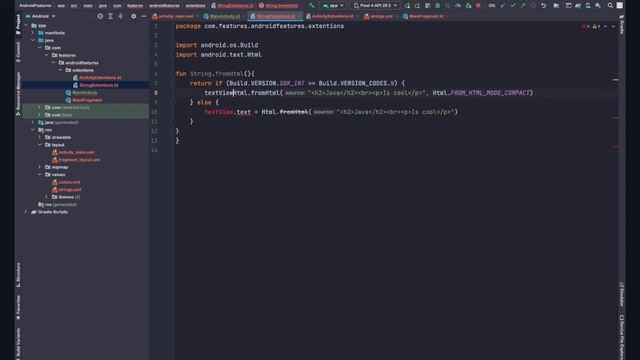640x360 pixels.
Task: Collapse the extentions package
Action: pos(60,70)
